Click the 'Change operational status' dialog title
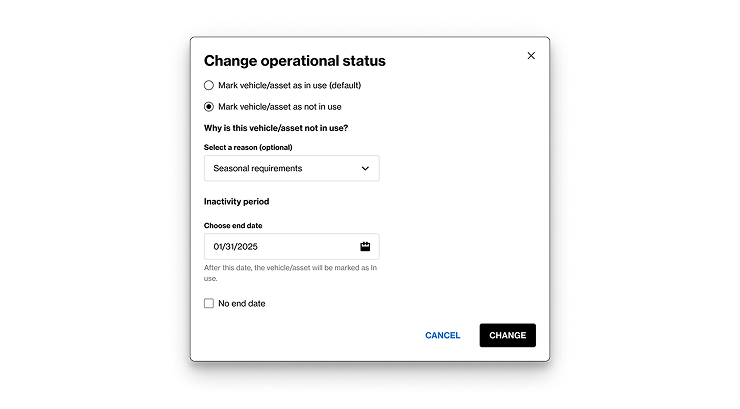This screenshot has width=740, height=409. (x=294, y=60)
